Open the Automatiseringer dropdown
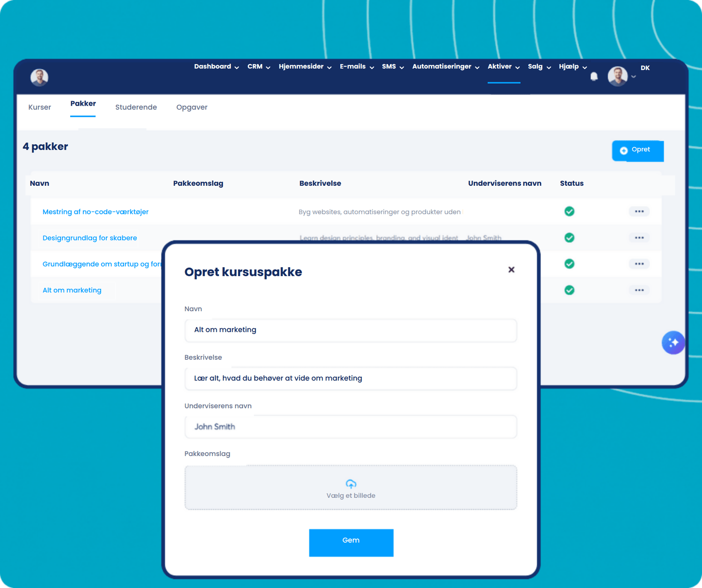This screenshot has height=588, width=702. point(446,66)
